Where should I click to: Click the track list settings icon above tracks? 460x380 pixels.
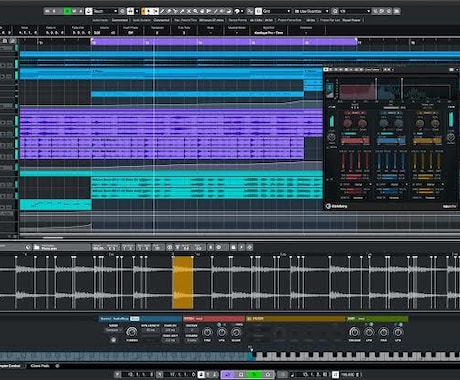coord(12,41)
